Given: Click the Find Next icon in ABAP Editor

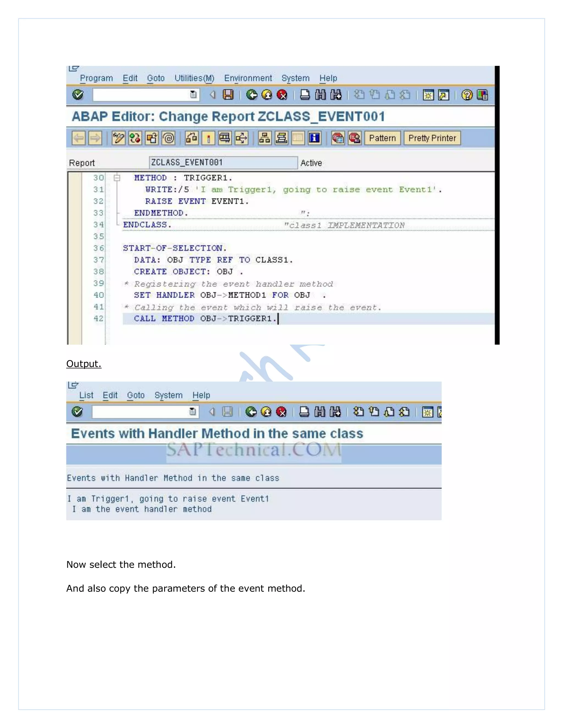Looking at the screenshot, I should pyautogui.click(x=336, y=95).
